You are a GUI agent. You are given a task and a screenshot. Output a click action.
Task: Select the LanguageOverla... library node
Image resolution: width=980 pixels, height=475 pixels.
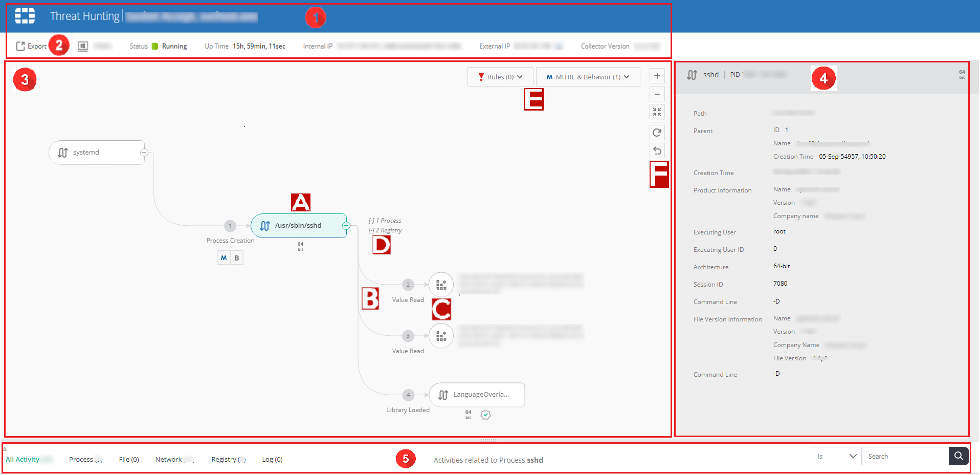(477, 395)
